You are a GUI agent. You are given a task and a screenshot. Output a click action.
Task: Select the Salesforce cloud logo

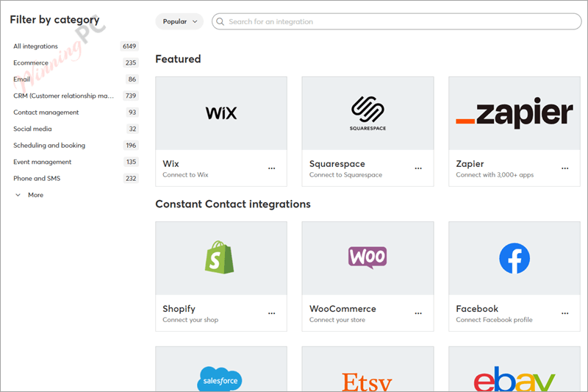click(220, 379)
